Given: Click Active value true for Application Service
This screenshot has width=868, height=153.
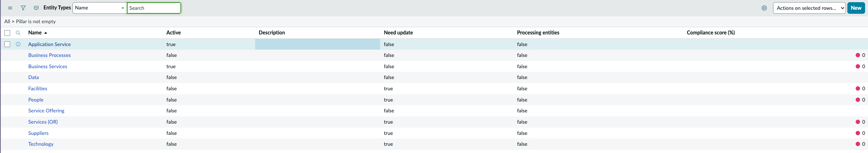Looking at the screenshot, I should [x=171, y=44].
